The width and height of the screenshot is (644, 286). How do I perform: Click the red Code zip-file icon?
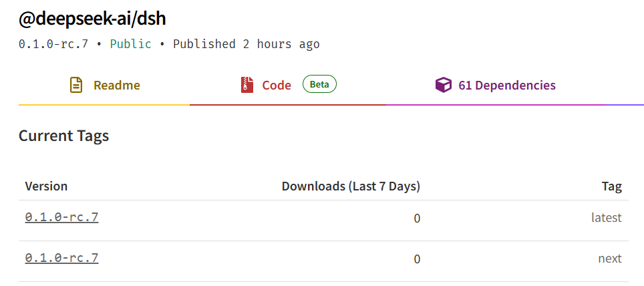247,85
